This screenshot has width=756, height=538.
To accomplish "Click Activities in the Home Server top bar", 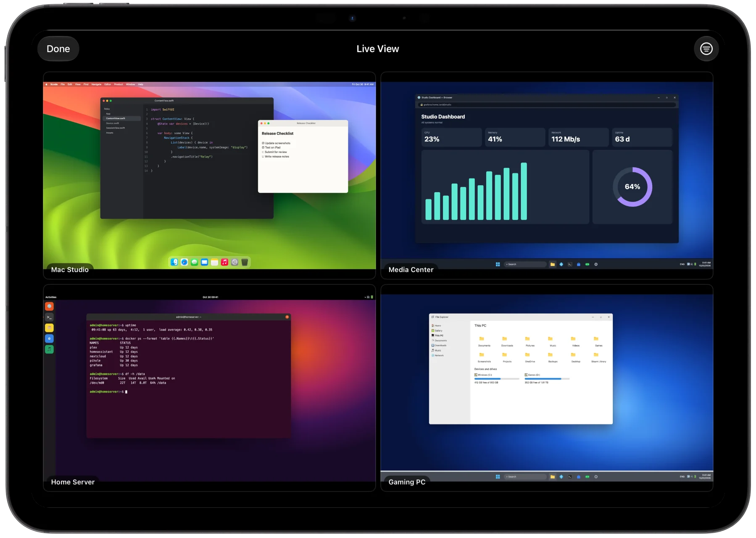I will 51,297.
